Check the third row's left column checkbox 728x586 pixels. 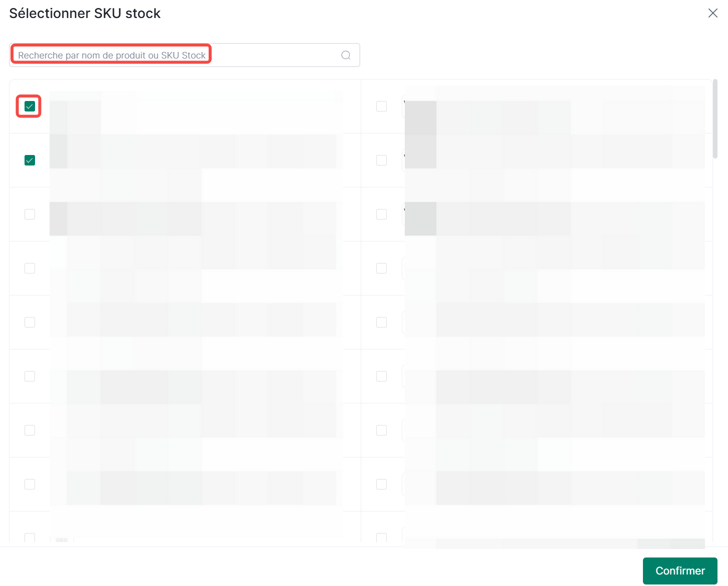click(x=30, y=214)
